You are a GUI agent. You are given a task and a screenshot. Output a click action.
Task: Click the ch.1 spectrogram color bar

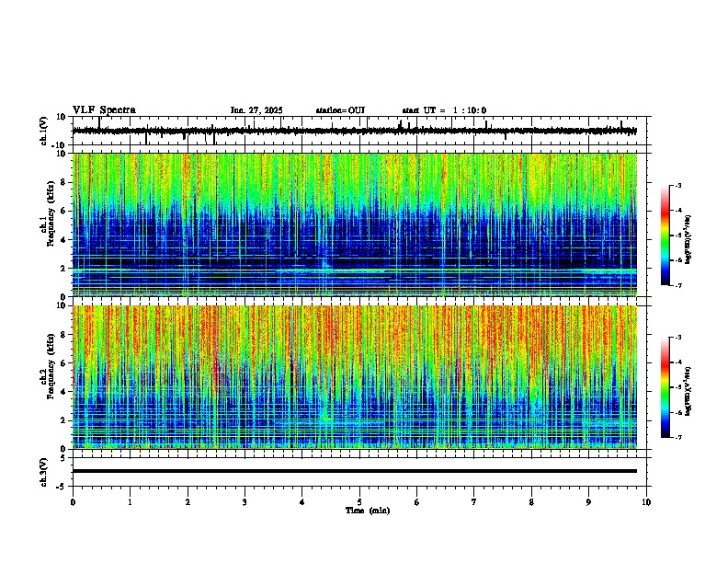[x=665, y=236]
